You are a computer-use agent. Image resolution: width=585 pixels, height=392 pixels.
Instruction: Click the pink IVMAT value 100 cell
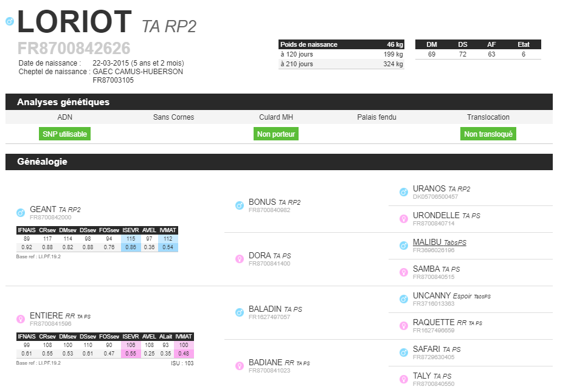(183, 345)
